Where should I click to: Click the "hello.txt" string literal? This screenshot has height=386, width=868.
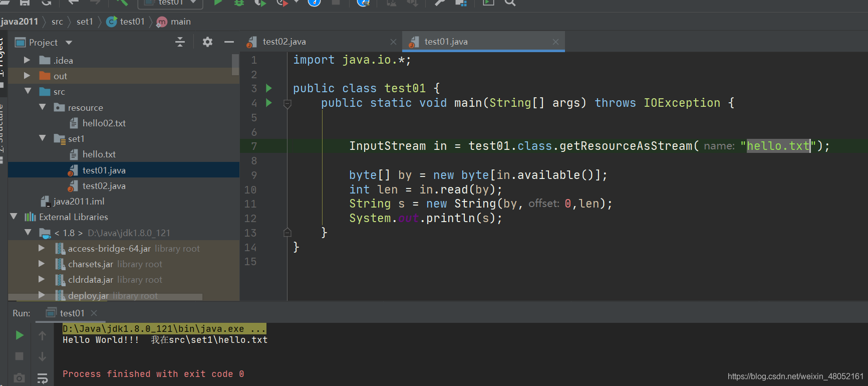tap(778, 146)
